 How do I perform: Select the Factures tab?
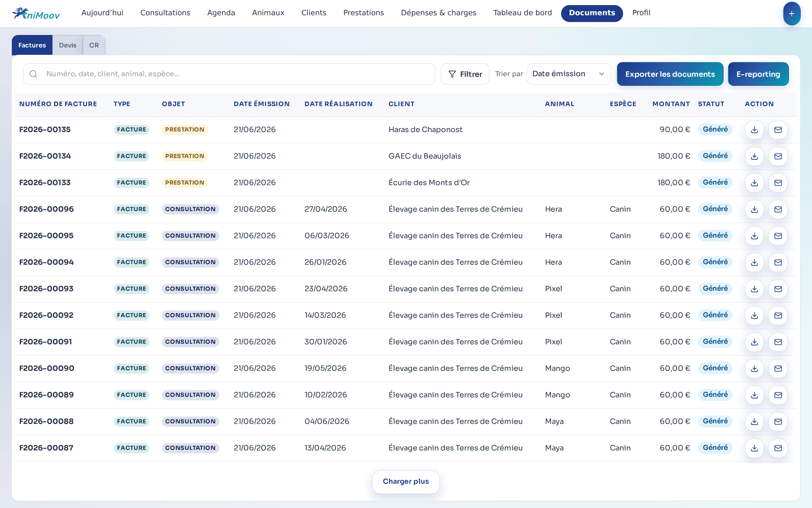tap(32, 45)
